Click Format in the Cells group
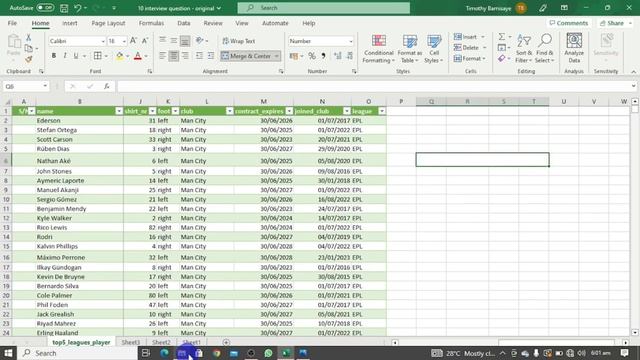Image resolution: width=640 pixels, height=360 pixels. point(469,58)
